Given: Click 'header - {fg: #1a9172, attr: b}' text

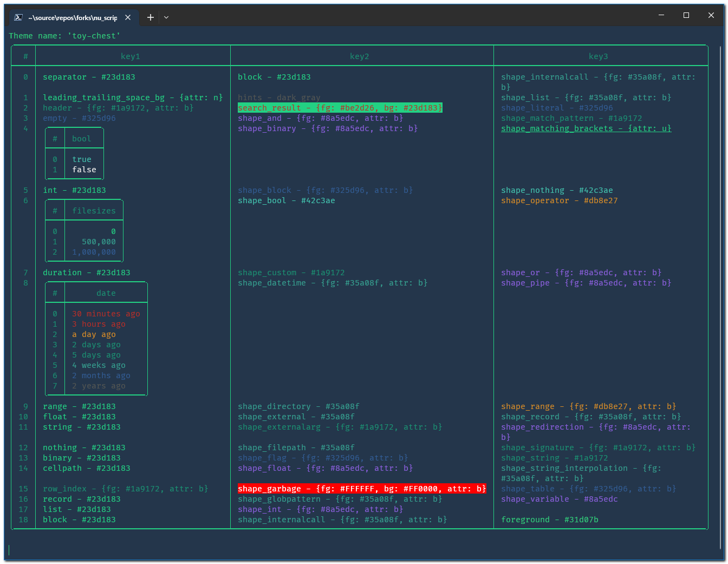Looking at the screenshot, I should coord(118,108).
